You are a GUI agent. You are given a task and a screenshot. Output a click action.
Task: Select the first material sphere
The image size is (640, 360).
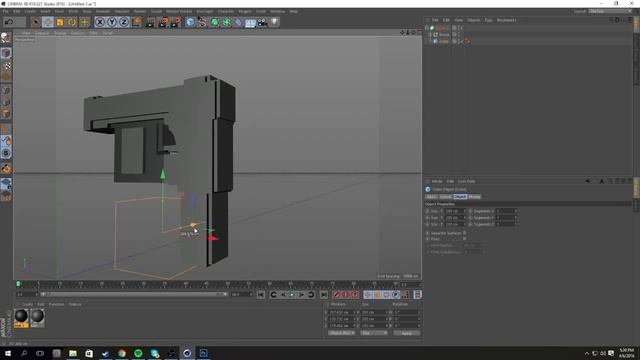pyautogui.click(x=21, y=316)
